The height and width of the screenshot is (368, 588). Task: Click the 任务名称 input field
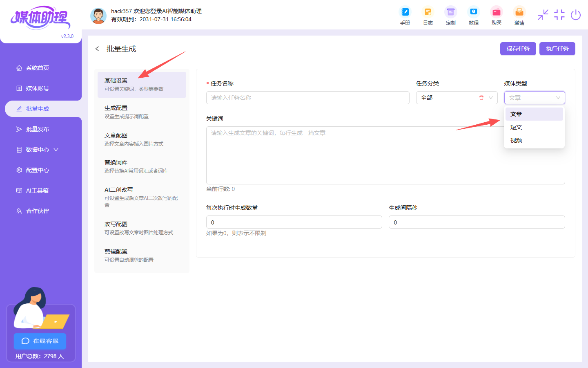[x=308, y=98]
